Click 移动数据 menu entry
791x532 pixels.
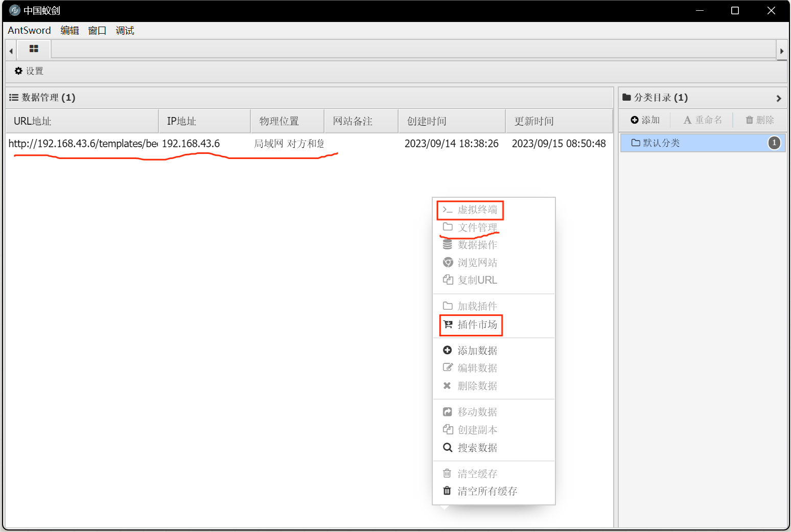click(494, 412)
